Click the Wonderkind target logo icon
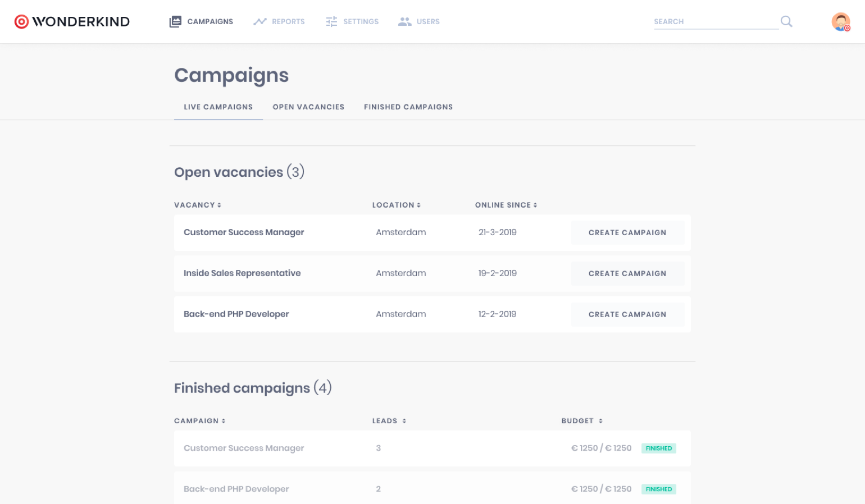Screen dimensions: 865x504 pos(21,21)
